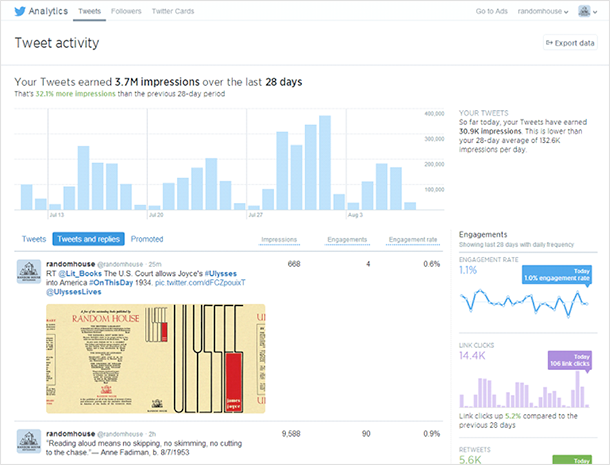Expand the arrow beside the profile avatar
This screenshot has height=465, width=610.
595,12
